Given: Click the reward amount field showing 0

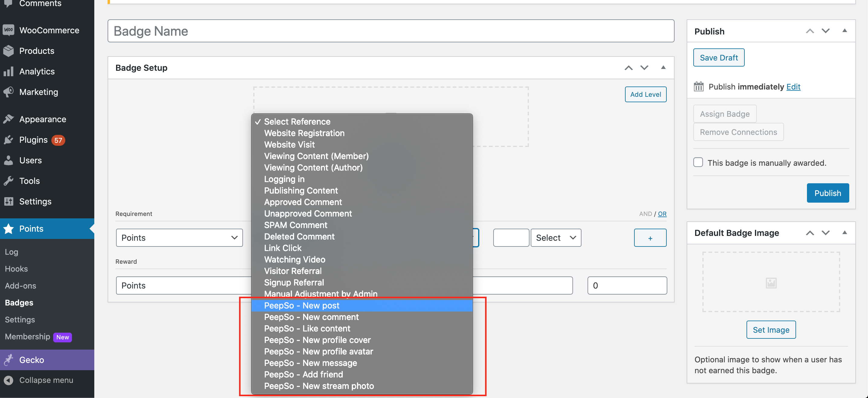Looking at the screenshot, I should tap(627, 285).
